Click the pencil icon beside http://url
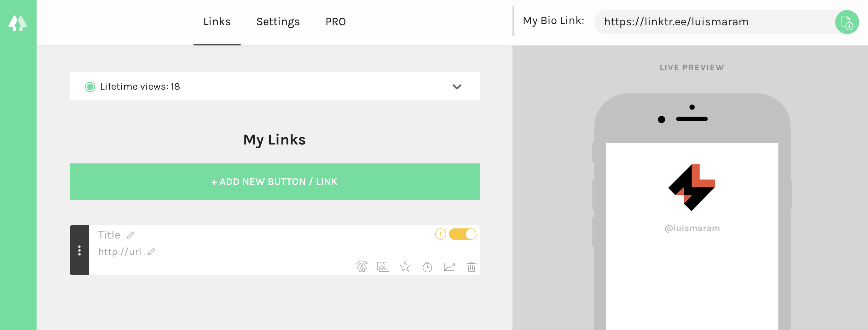The height and width of the screenshot is (330, 868). point(152,251)
